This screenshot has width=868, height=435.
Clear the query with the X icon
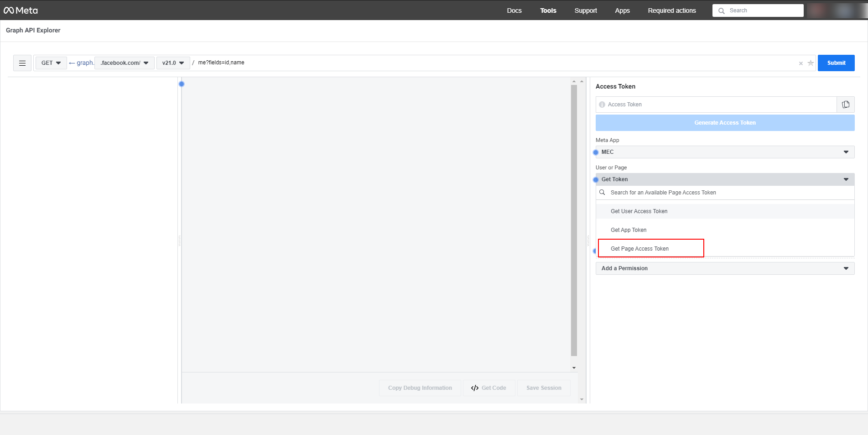(x=800, y=63)
